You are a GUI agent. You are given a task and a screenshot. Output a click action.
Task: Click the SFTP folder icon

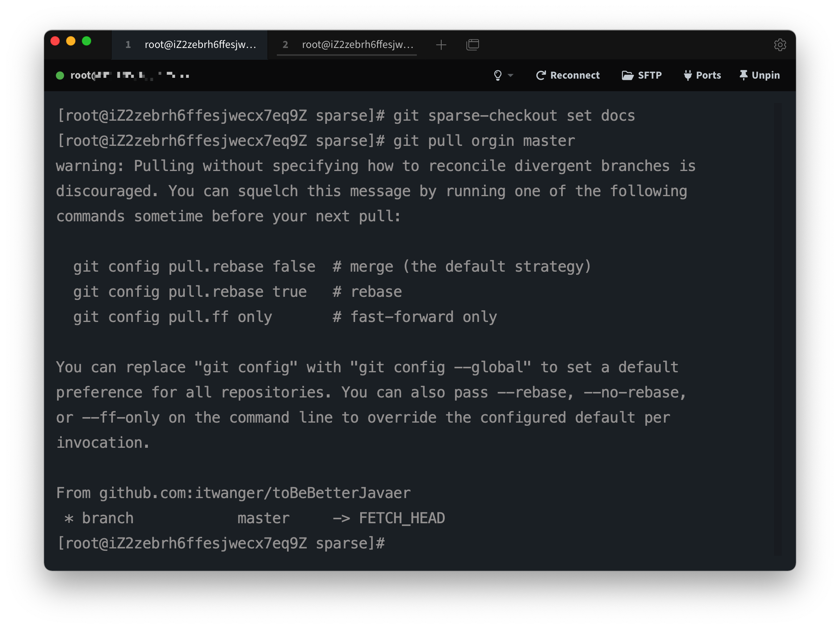(627, 75)
